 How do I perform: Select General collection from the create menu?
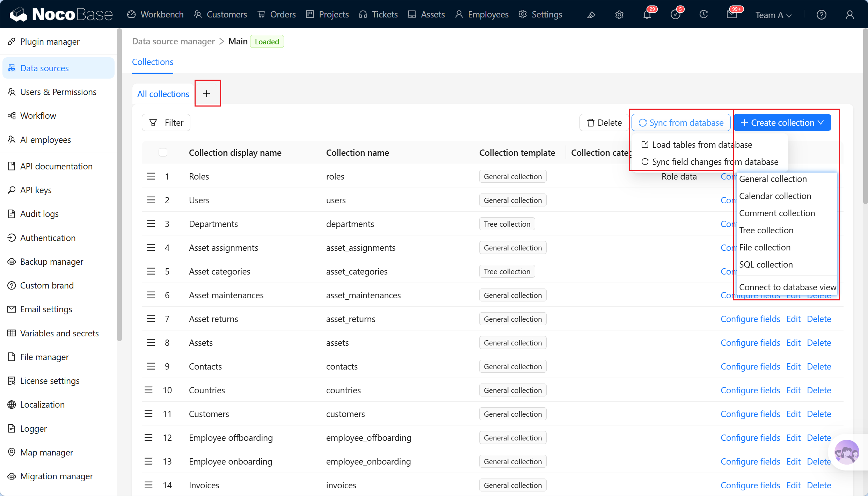pyautogui.click(x=773, y=179)
